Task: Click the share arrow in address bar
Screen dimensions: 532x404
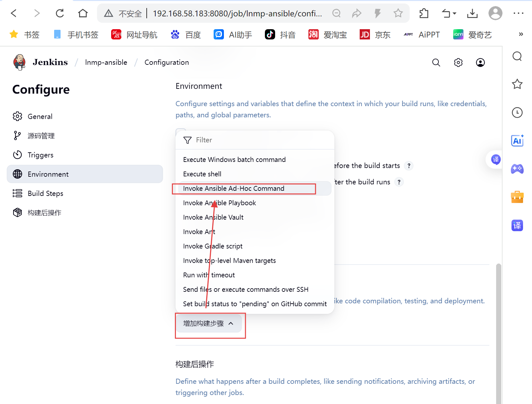Action: coord(356,13)
